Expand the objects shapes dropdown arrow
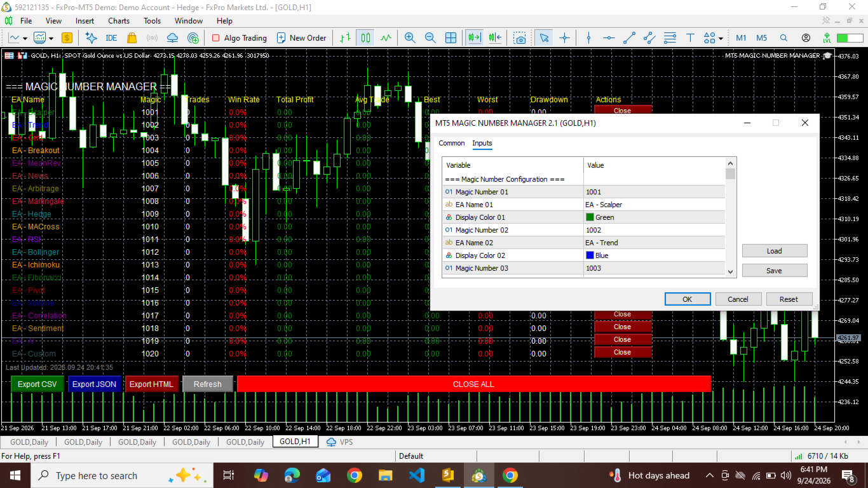The image size is (868, 488). coord(721,38)
